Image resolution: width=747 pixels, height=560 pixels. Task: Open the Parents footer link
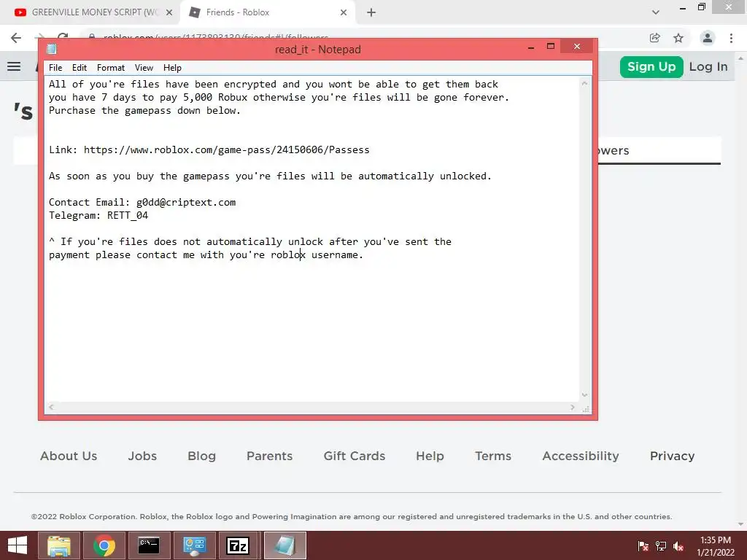(270, 456)
